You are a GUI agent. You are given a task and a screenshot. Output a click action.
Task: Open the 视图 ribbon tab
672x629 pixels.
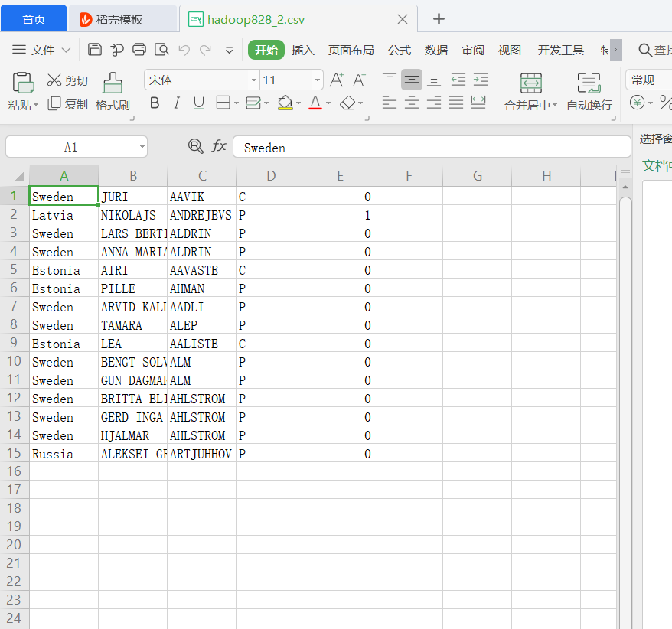click(x=510, y=51)
